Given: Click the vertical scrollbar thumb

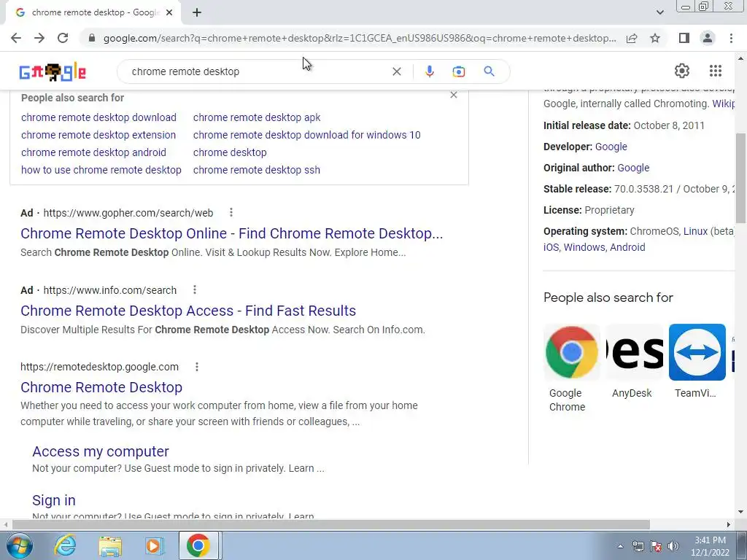Looking at the screenshot, I should [741, 178].
